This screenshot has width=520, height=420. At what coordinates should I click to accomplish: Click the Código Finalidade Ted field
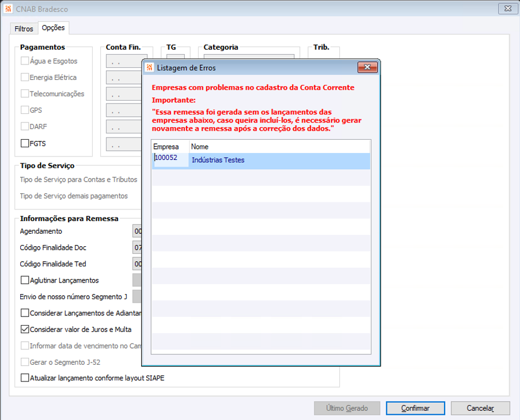coord(137,264)
